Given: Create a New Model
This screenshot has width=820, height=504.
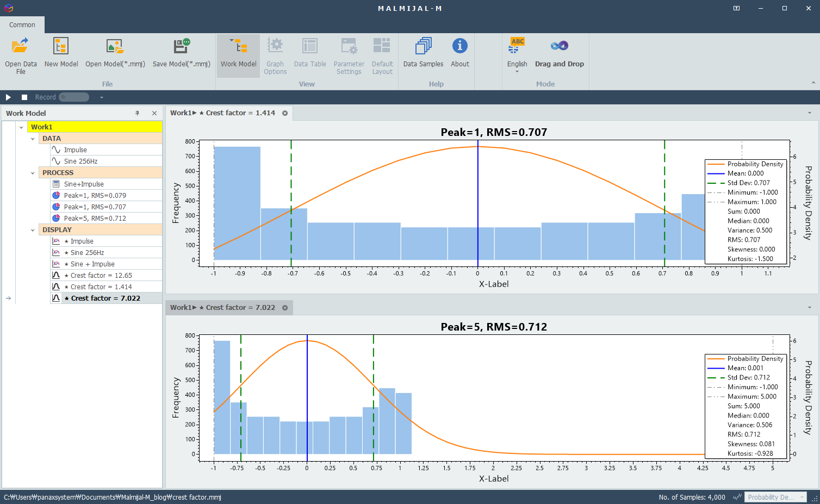Looking at the screenshot, I should (x=61, y=53).
